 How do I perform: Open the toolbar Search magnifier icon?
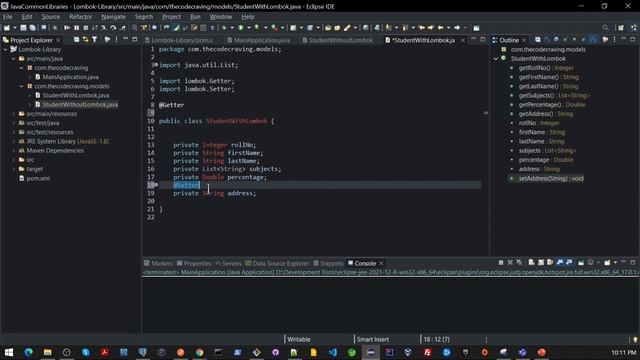click(605, 28)
